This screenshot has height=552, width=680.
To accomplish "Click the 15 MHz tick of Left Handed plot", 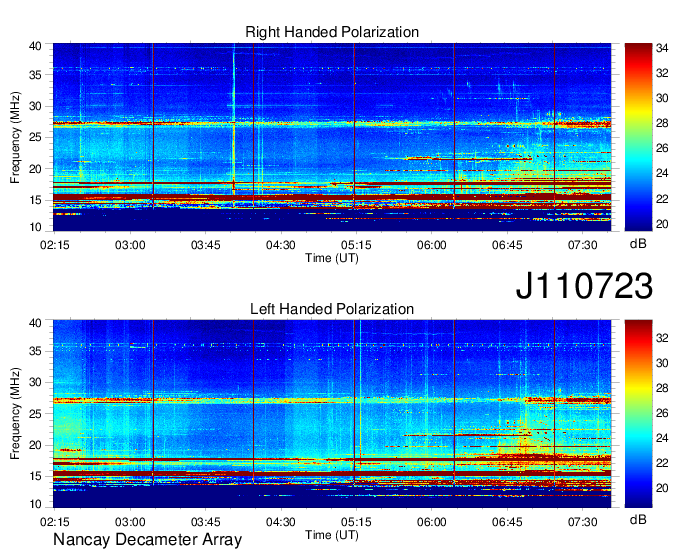I will (35, 476).
